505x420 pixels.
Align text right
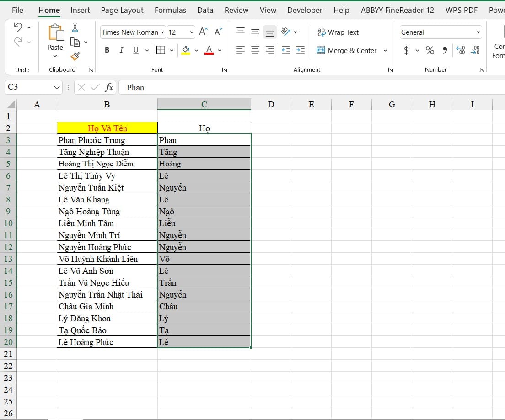click(x=270, y=50)
